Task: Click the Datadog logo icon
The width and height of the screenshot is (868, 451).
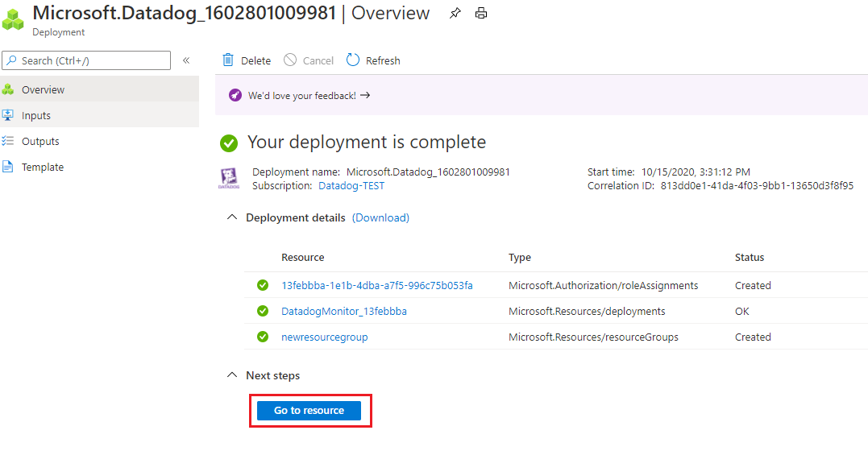Action: click(x=229, y=178)
